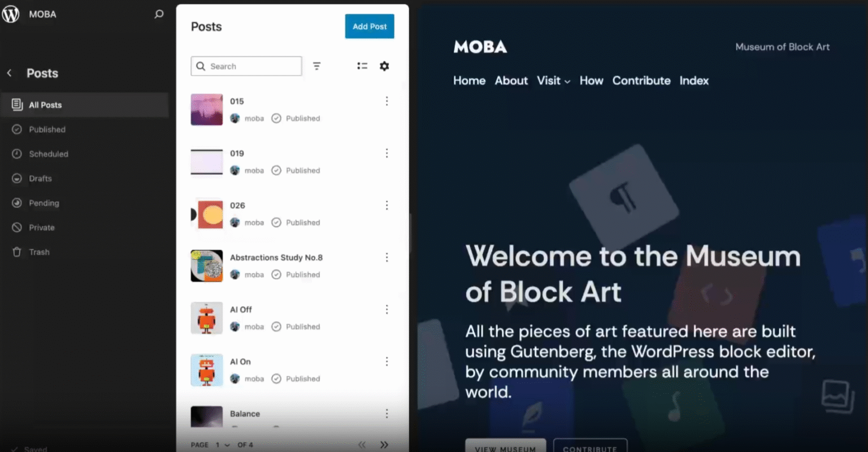Image resolution: width=868 pixels, height=452 pixels.
Task: Click the CONTRIBUTE button in preview
Action: 590,446
